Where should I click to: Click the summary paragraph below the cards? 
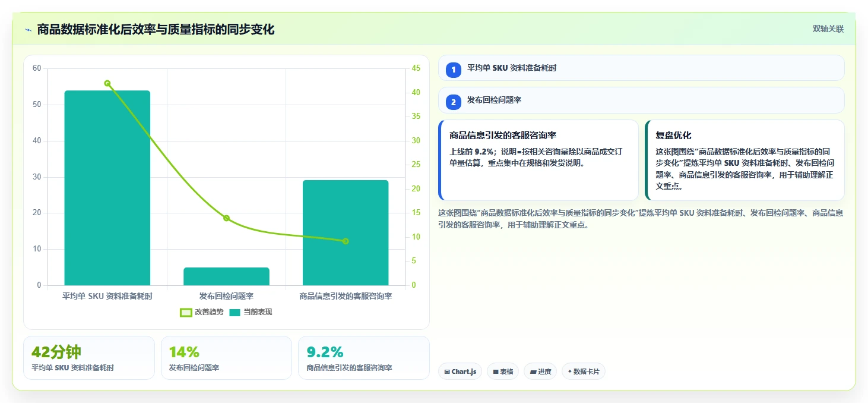641,219
